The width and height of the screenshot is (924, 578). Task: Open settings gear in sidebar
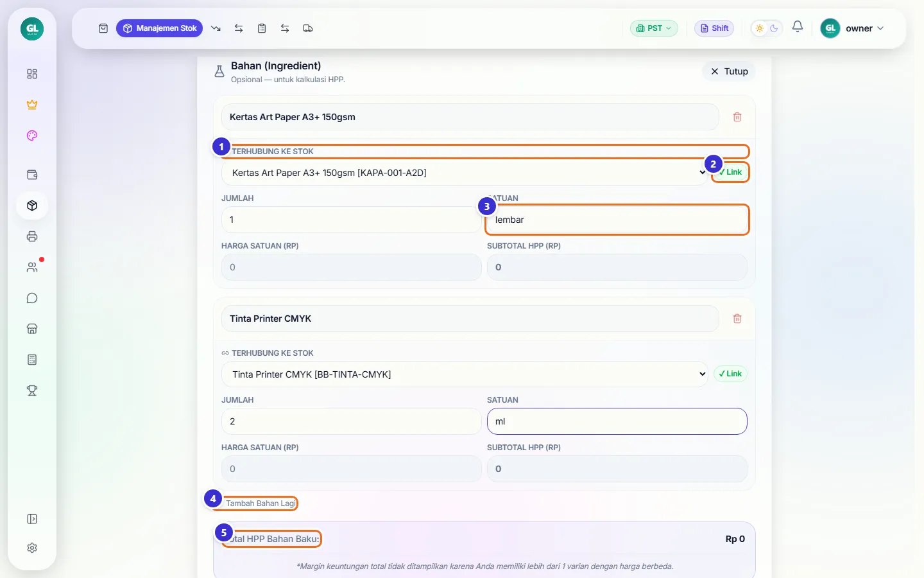pyautogui.click(x=32, y=548)
